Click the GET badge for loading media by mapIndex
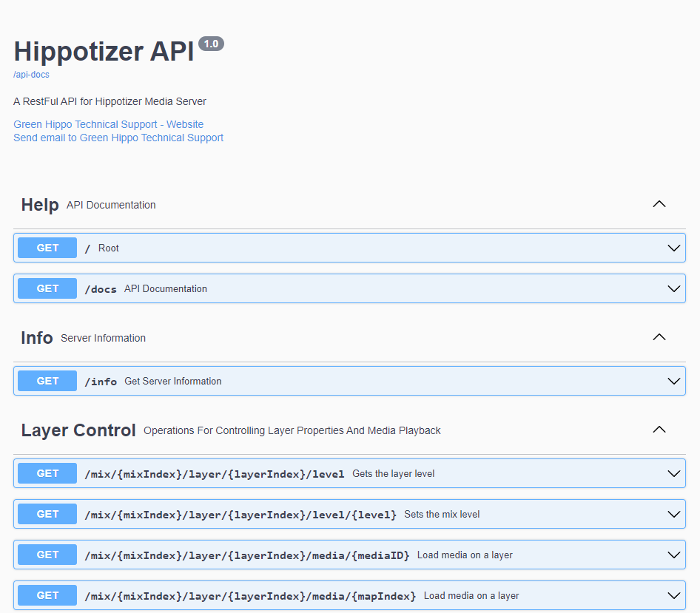Viewport: 700px width, 613px height. pos(47,595)
